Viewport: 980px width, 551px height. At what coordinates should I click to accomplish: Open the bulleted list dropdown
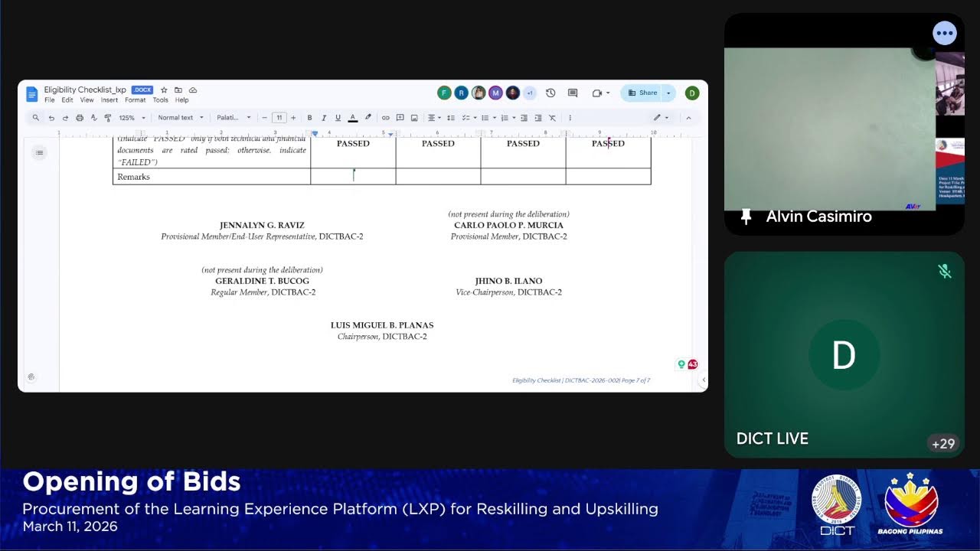point(487,118)
